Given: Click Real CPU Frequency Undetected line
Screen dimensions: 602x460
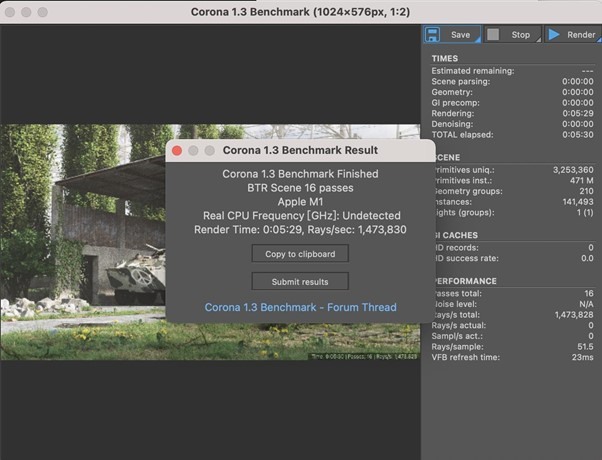Looking at the screenshot, I should coord(301,215).
